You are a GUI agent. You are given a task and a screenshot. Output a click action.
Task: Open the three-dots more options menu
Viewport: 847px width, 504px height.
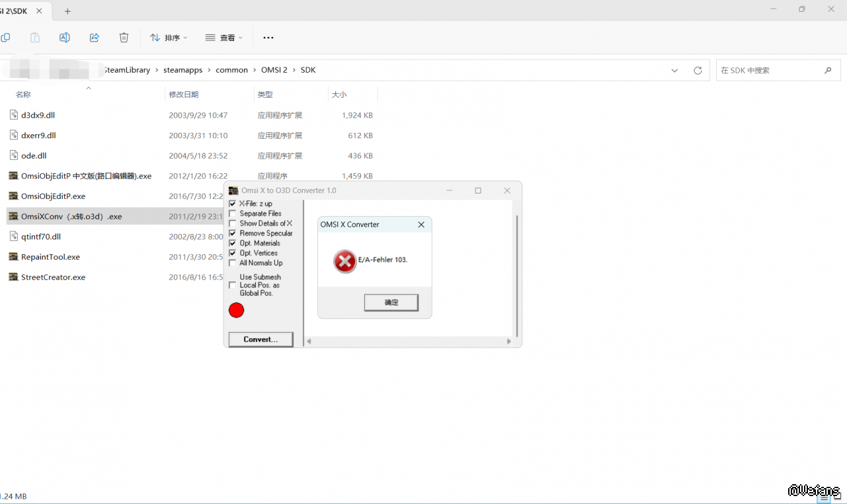pos(268,38)
